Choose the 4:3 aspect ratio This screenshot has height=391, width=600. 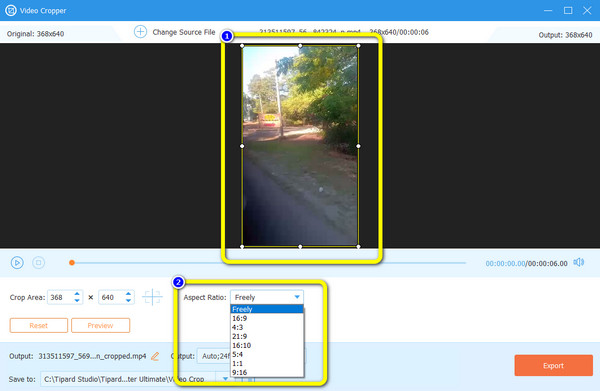click(x=267, y=327)
